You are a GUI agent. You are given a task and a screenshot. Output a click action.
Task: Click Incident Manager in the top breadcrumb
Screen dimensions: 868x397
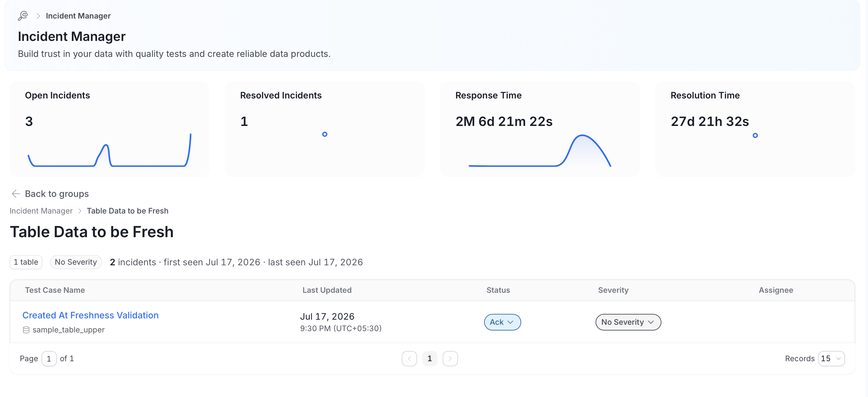click(x=78, y=16)
